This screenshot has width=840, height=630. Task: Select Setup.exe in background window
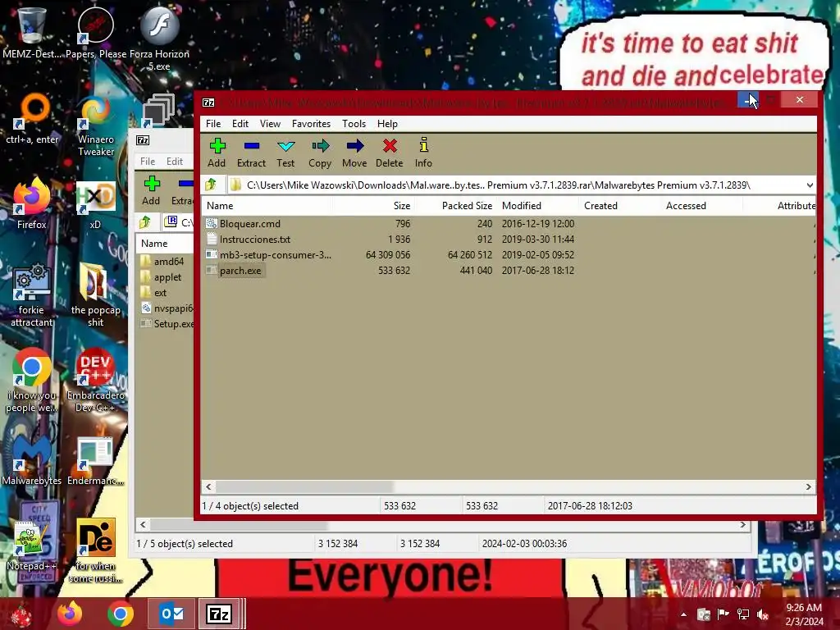(x=167, y=323)
